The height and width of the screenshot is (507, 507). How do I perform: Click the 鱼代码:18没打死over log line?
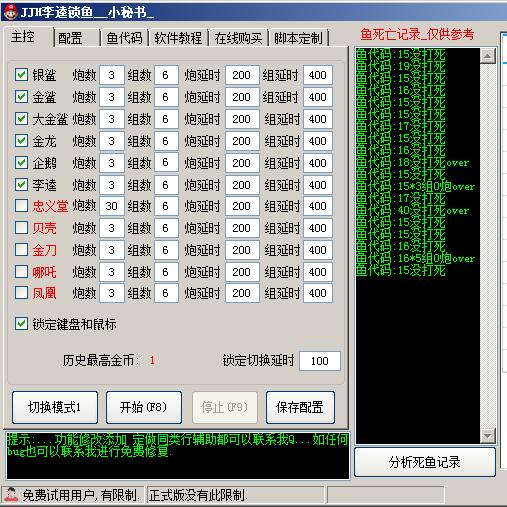(413, 162)
